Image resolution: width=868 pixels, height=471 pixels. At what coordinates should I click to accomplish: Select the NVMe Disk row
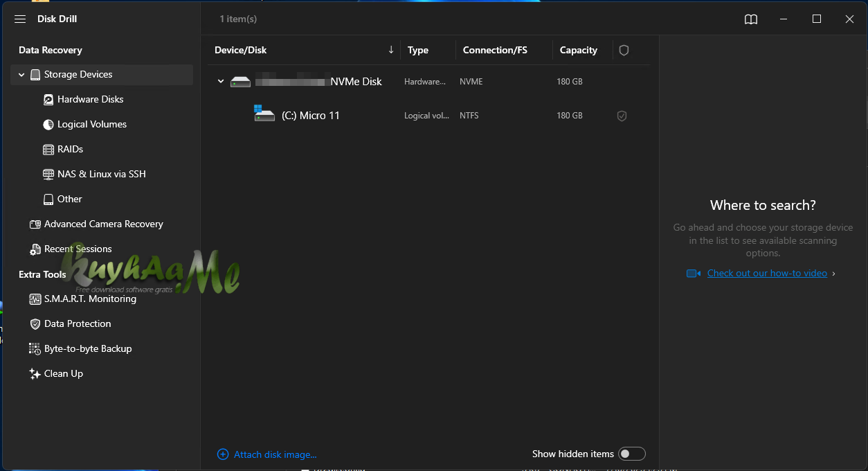[x=429, y=82]
